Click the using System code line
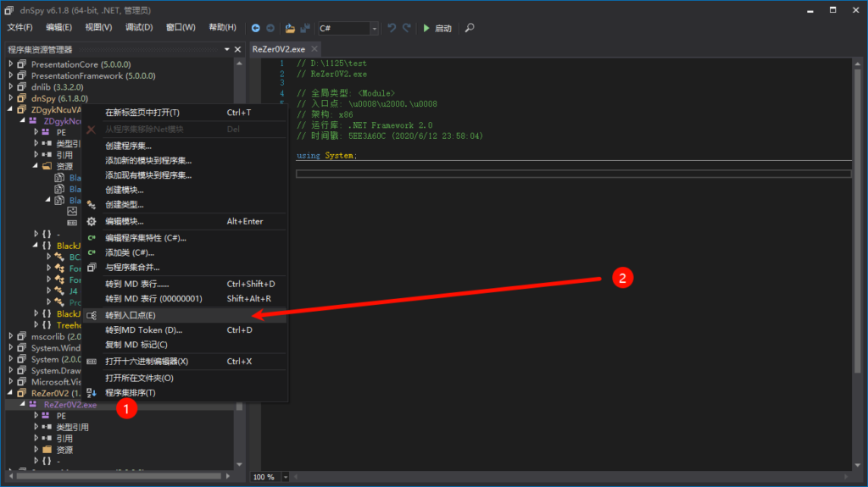The height and width of the screenshot is (487, 868). 326,156
